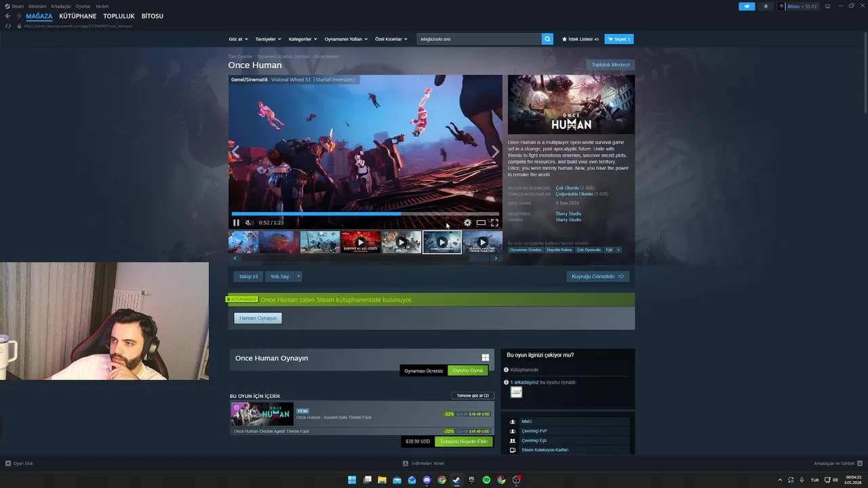Image resolution: width=868 pixels, height=488 pixels.
Task: Expand the Göz at dropdown
Action: (x=239, y=39)
